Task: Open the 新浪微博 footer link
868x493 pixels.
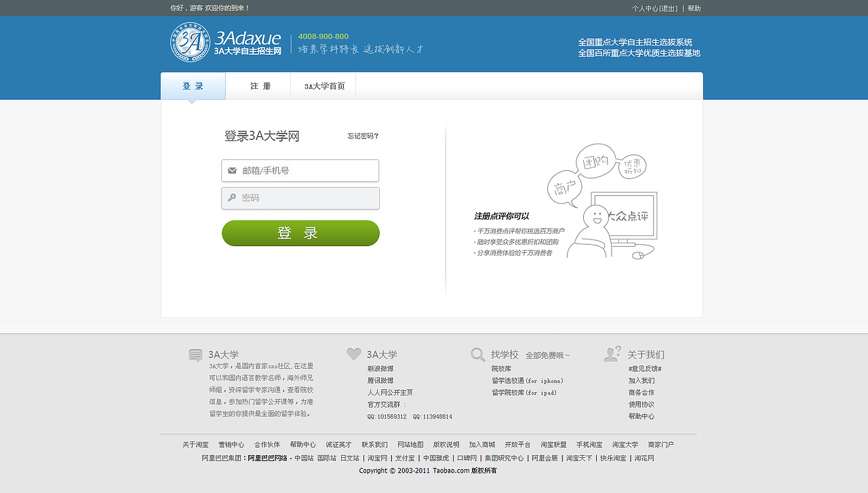Action: coord(380,369)
